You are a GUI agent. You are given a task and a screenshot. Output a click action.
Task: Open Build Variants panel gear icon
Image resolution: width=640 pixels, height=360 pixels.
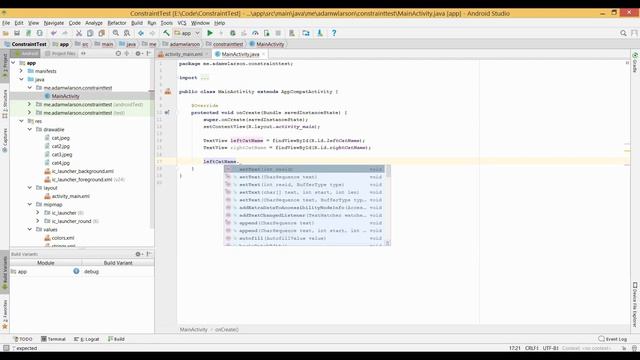click(138, 254)
